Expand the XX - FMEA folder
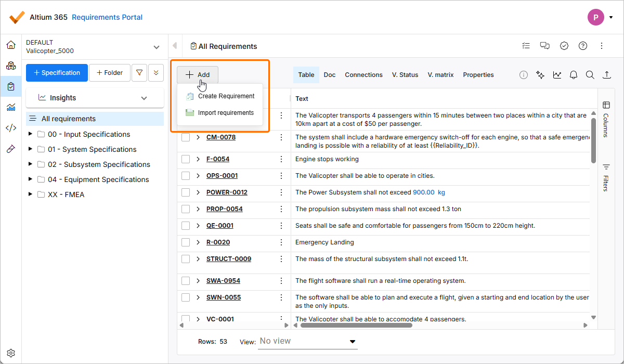This screenshot has width=624, height=364. [x=30, y=194]
